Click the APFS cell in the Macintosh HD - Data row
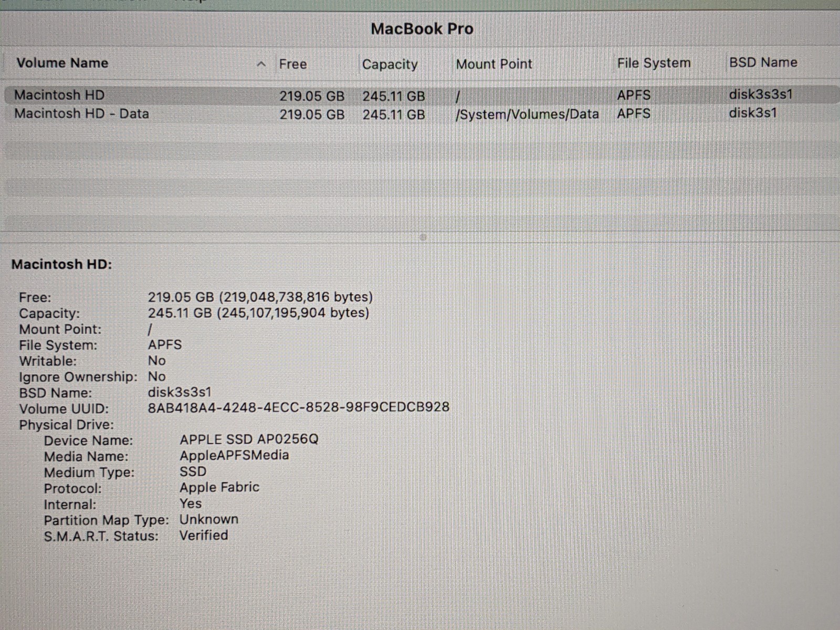 point(634,113)
